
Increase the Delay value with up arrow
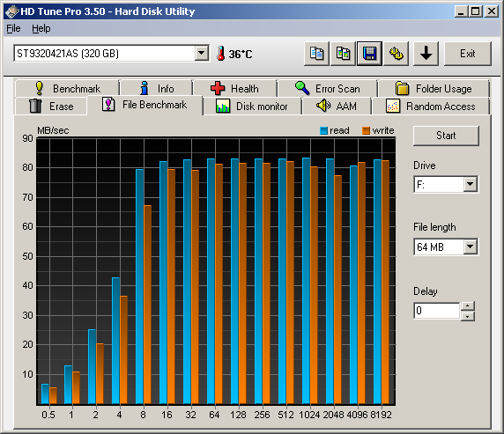pos(468,305)
